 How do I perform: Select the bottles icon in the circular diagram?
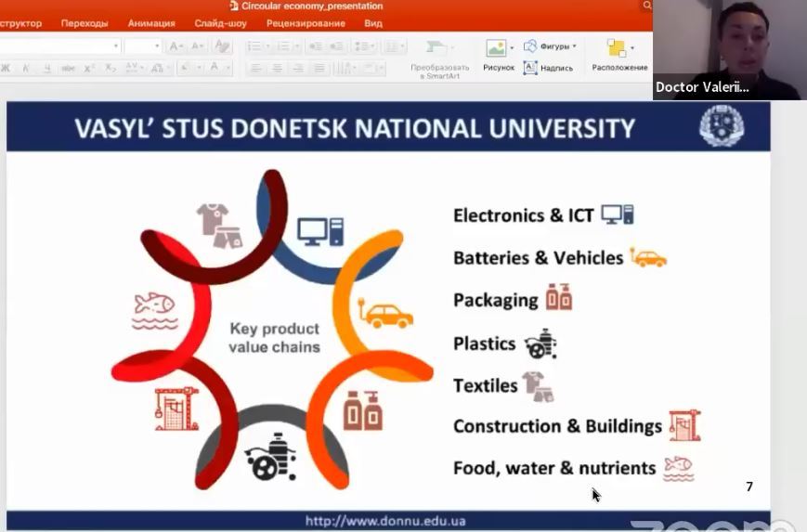click(x=363, y=410)
